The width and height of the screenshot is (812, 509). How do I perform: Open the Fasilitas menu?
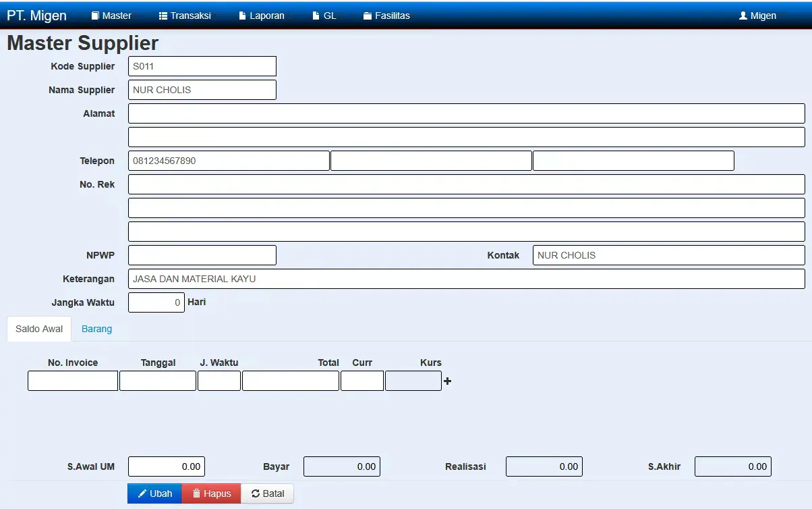(x=386, y=16)
